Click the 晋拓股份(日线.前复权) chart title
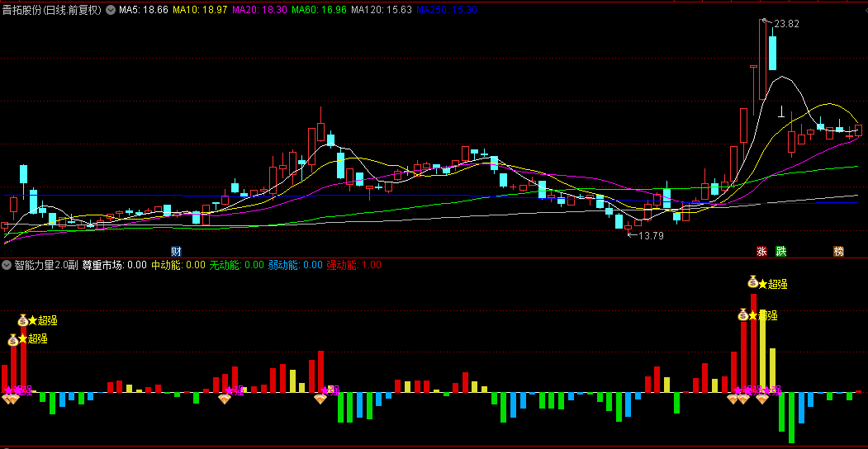Image resolution: width=868 pixels, height=449 pixels. [x=53, y=10]
